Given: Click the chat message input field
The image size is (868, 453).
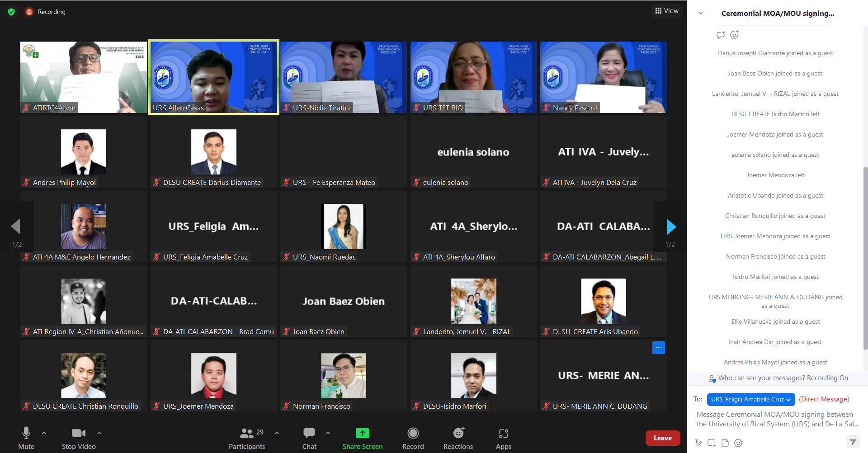Looking at the screenshot, I should click(777, 419).
